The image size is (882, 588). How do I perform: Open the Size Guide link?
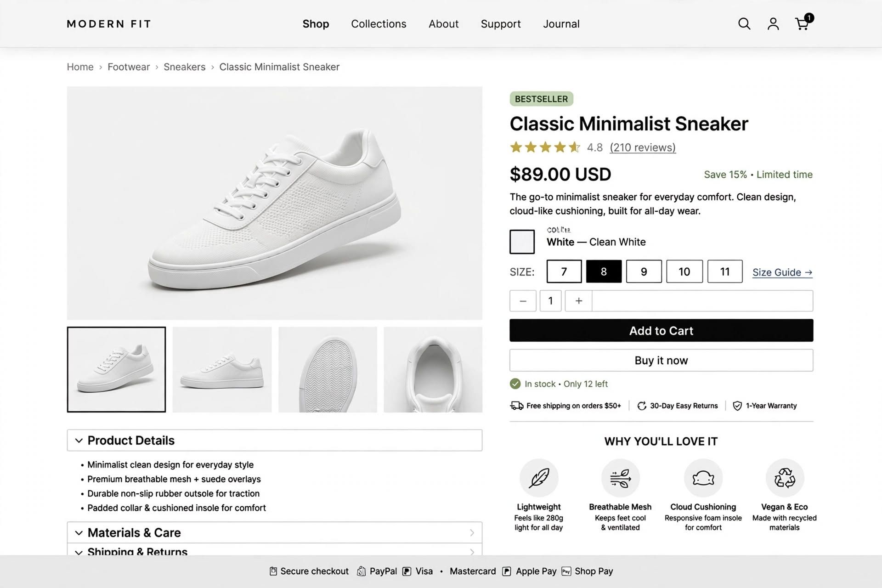[x=782, y=272]
